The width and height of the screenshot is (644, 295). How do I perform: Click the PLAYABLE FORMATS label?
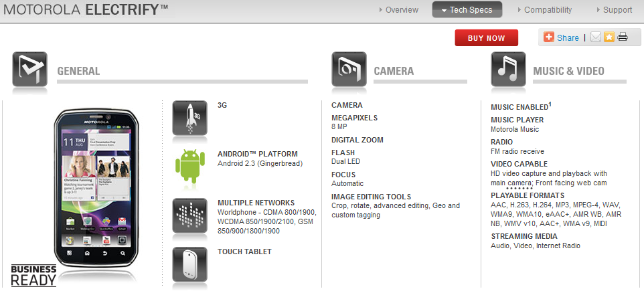[528, 195]
